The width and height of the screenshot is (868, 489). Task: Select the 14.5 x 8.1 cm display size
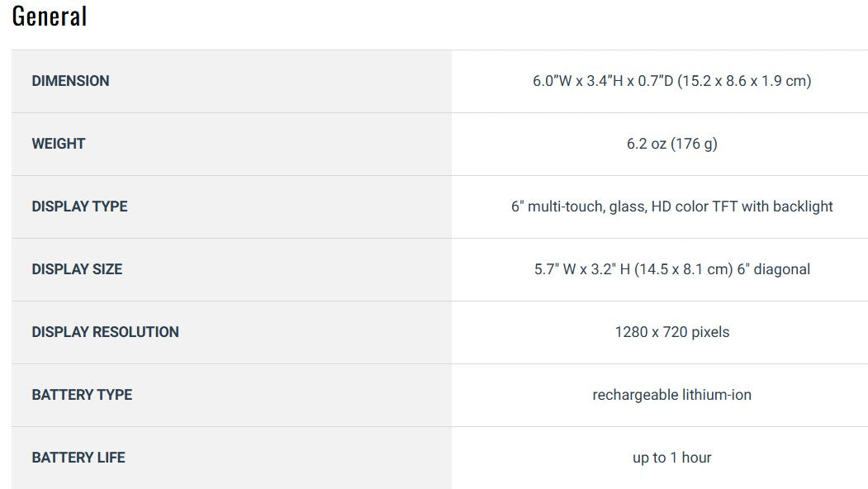pyautogui.click(x=684, y=269)
